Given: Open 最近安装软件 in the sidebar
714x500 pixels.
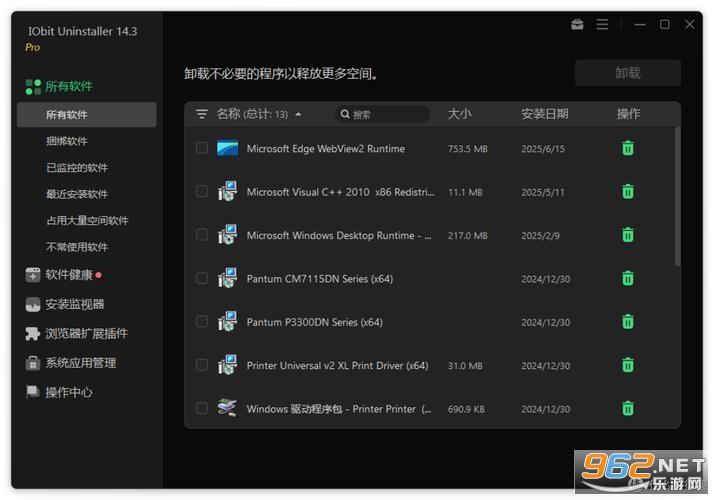Looking at the screenshot, I should 77,194.
